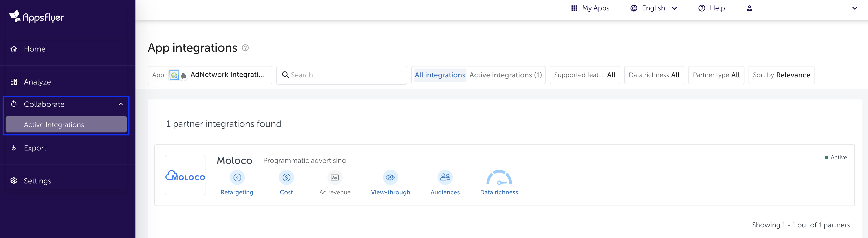
Task: Select the Analyze icon in the sidebar
Action: [x=14, y=82]
